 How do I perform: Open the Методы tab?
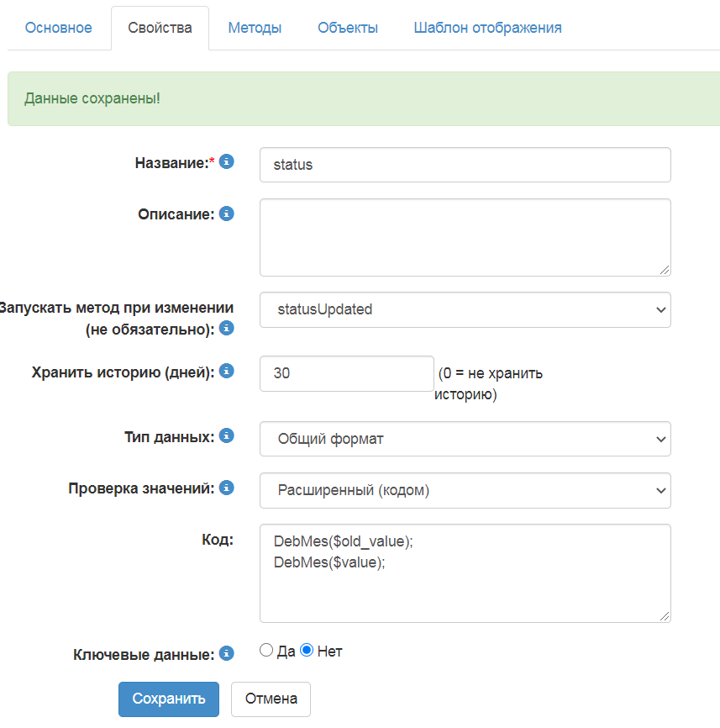(x=255, y=28)
